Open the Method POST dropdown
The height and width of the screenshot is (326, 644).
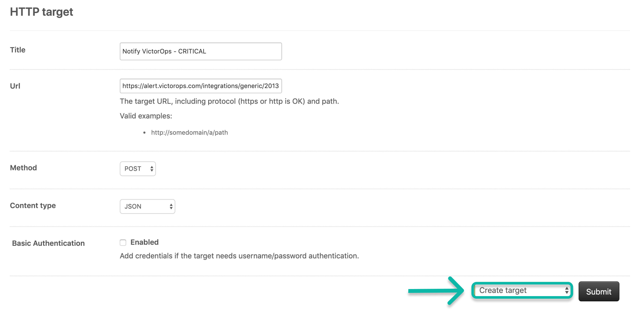tap(138, 169)
